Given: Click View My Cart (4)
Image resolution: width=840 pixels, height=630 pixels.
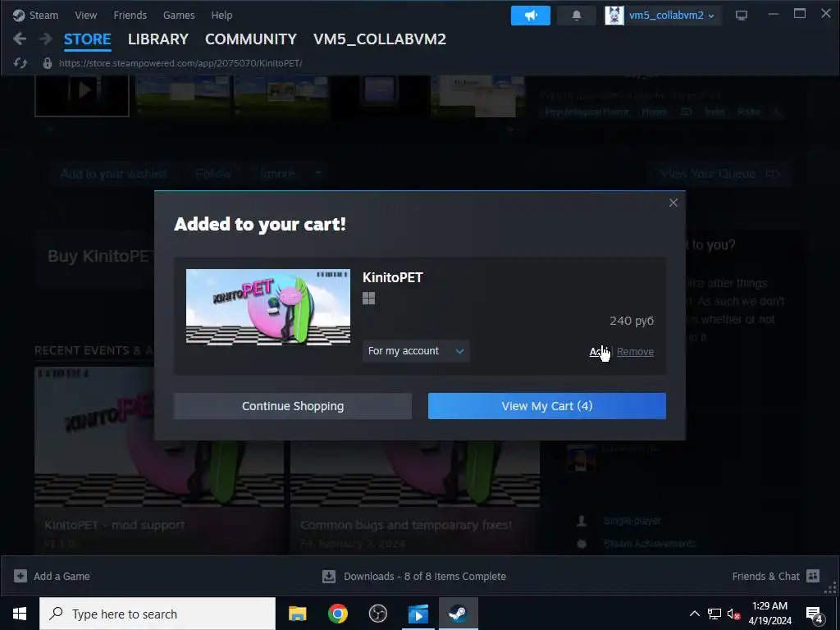Looking at the screenshot, I should tap(547, 406).
